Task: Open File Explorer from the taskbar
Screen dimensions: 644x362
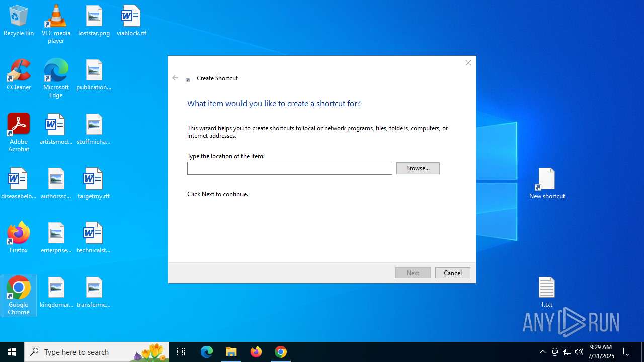Action: [x=231, y=352]
